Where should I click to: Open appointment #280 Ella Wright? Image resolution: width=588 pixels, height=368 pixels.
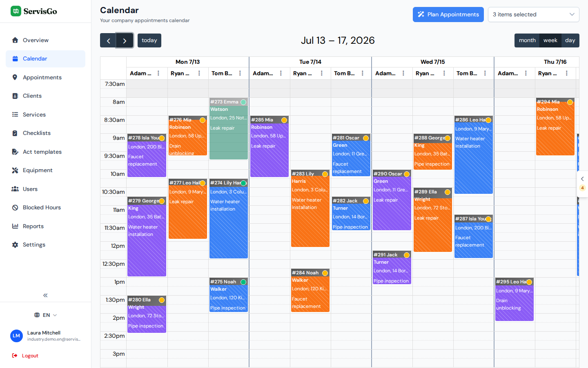pos(147,314)
